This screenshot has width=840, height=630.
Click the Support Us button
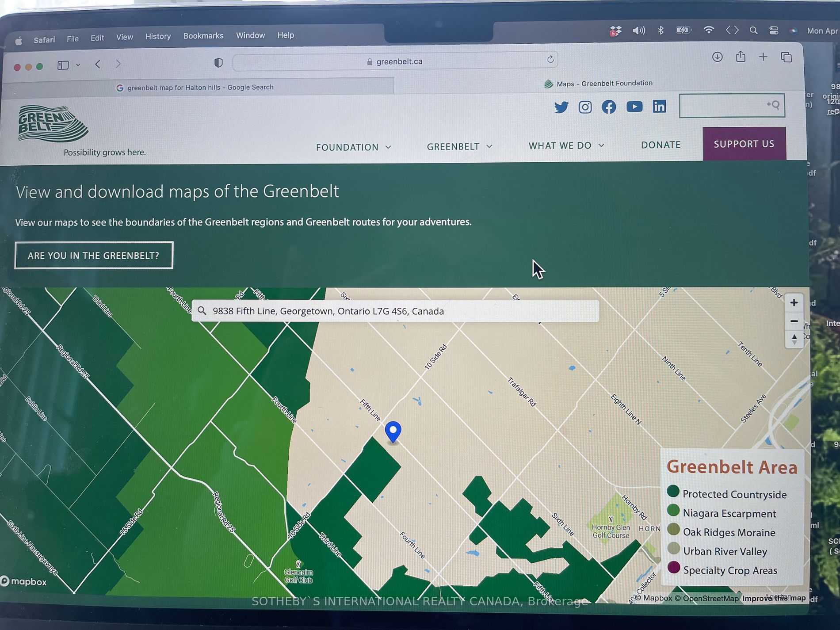pyautogui.click(x=744, y=144)
